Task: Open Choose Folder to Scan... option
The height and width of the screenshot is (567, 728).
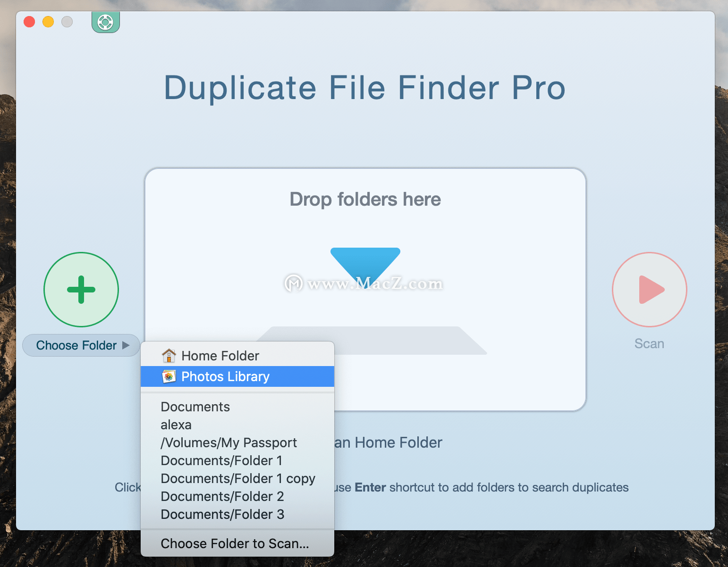Action: click(237, 543)
